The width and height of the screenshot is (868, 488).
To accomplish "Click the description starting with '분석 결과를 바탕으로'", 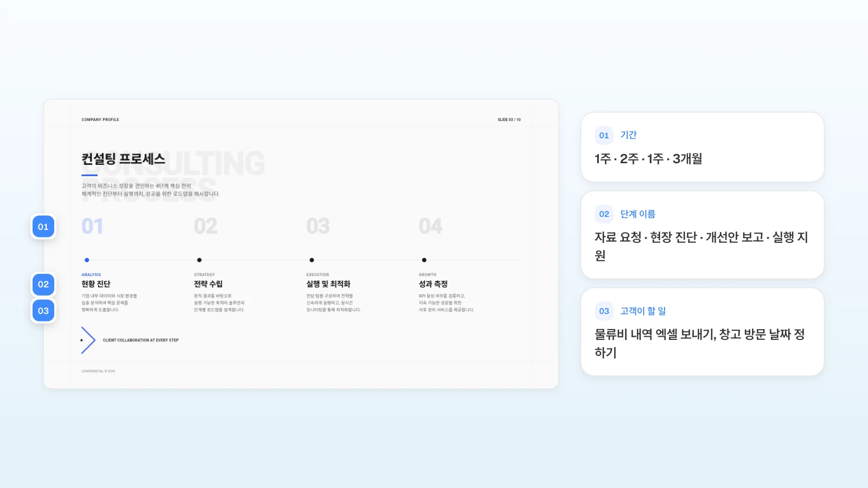I will 219,303.
